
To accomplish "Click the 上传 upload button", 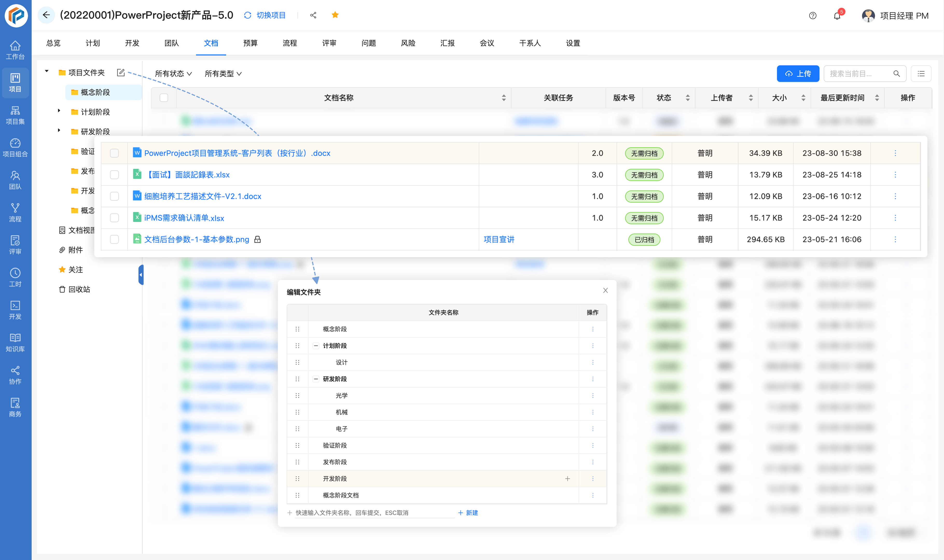I will click(x=797, y=74).
